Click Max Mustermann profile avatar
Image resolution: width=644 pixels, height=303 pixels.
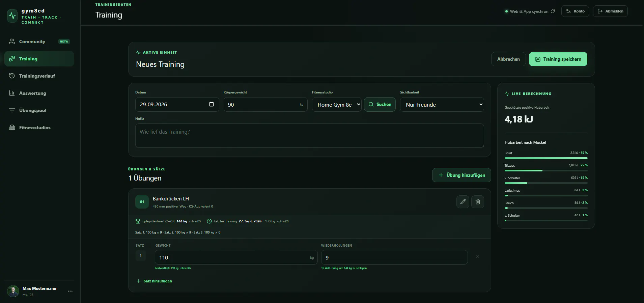[x=13, y=291]
